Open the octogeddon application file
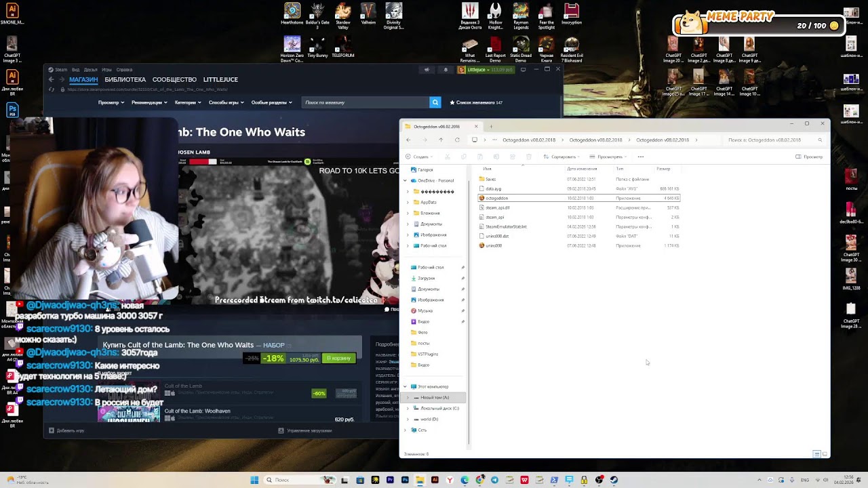The image size is (868, 488). [578, 198]
